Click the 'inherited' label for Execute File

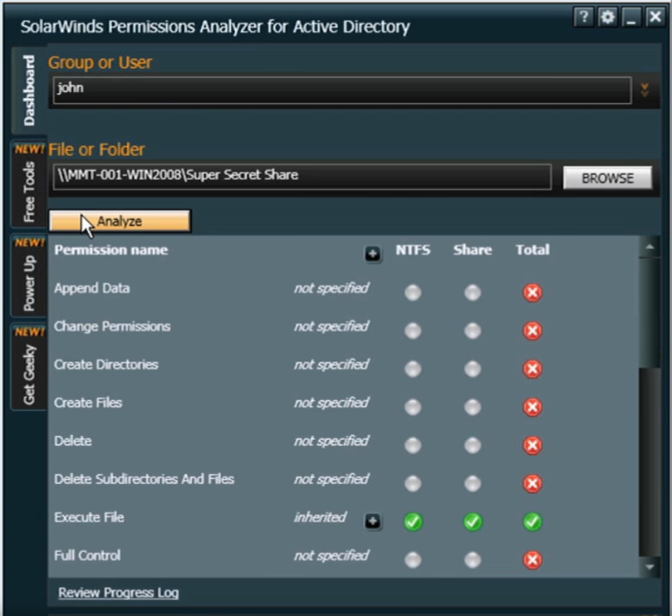coord(320,517)
